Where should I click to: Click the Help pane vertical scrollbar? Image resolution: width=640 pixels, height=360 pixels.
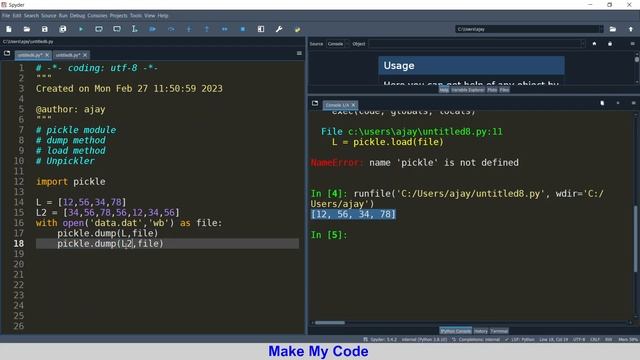point(637,60)
